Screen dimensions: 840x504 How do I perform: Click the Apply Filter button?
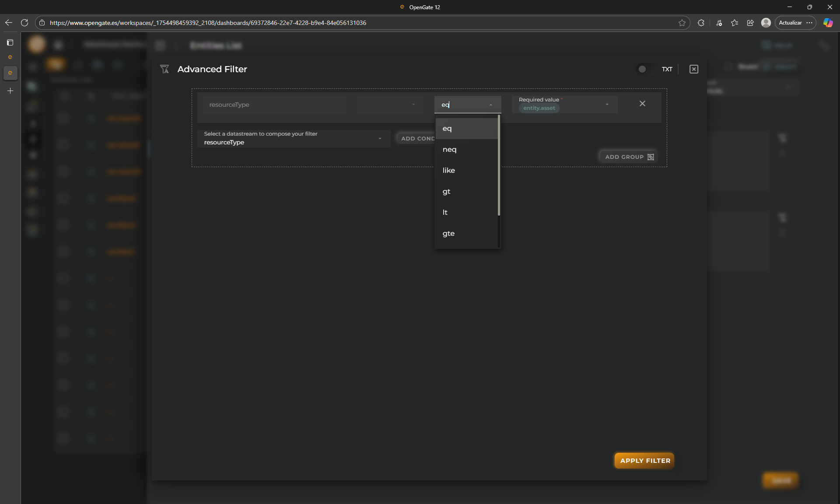click(x=644, y=461)
